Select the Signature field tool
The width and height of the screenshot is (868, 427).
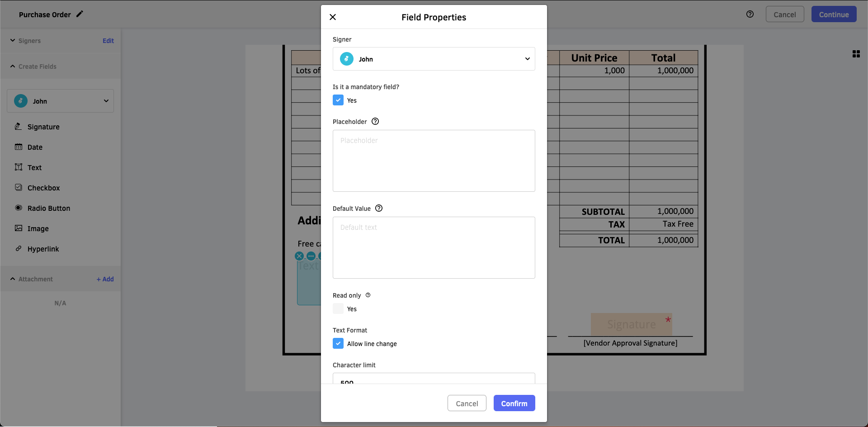click(x=43, y=127)
